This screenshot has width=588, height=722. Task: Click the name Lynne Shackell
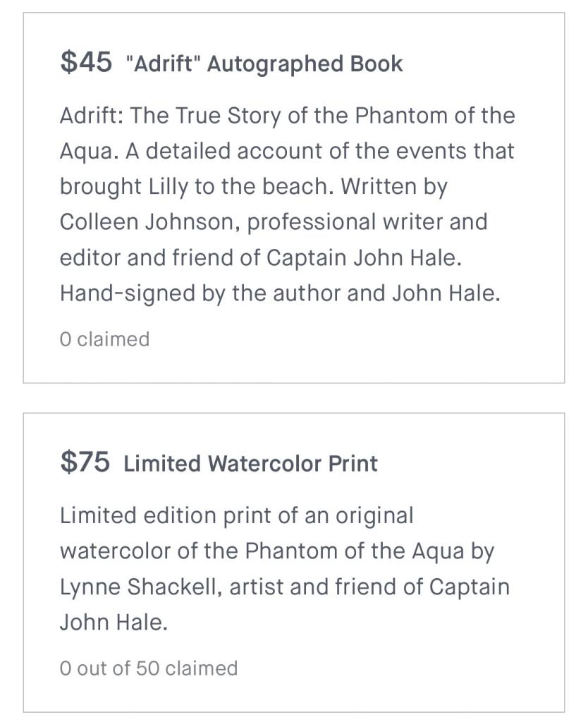coord(141,587)
